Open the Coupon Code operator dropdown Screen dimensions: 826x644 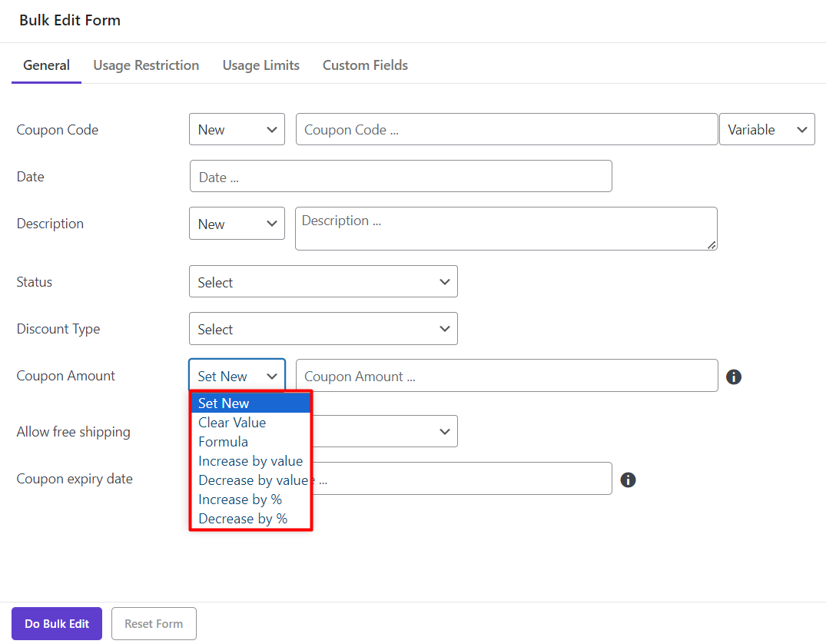point(237,130)
